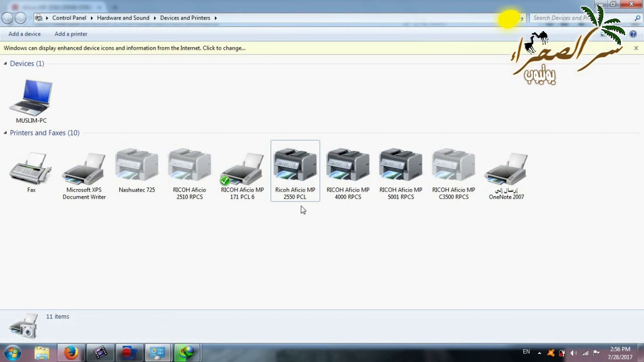Viewport: 644px width, 362px height.
Task: Select RICOH Aficio 2510 RPCS printer
Action: pyautogui.click(x=190, y=166)
